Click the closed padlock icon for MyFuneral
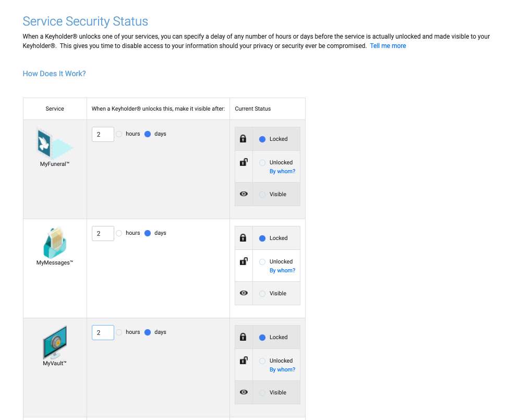Viewport: 521px width, 420px height. [243, 139]
